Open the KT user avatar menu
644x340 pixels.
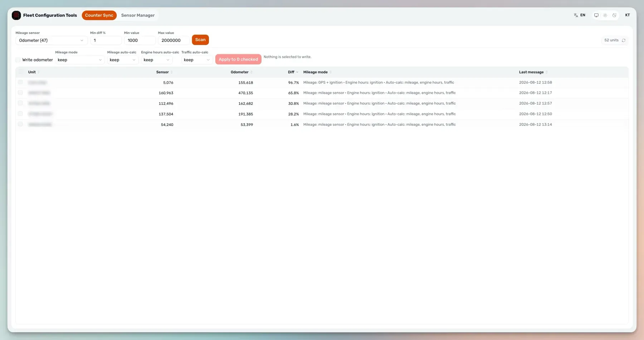coord(627,15)
